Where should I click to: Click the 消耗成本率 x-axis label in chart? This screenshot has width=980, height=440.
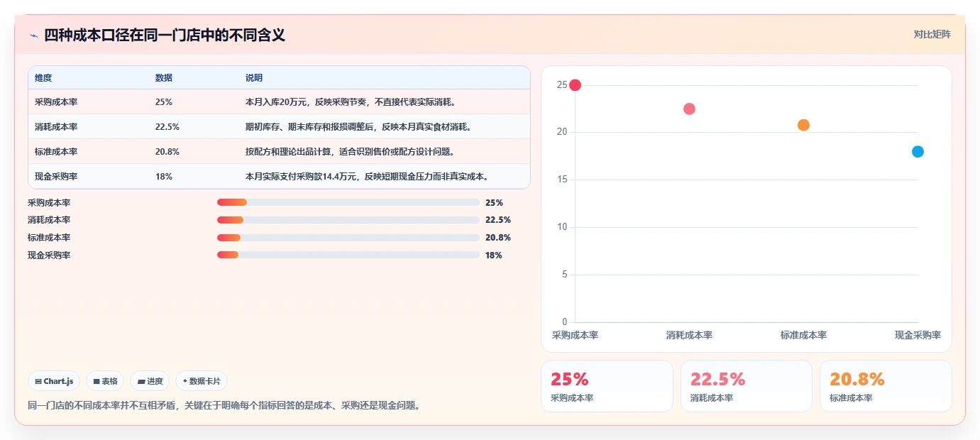click(x=689, y=335)
